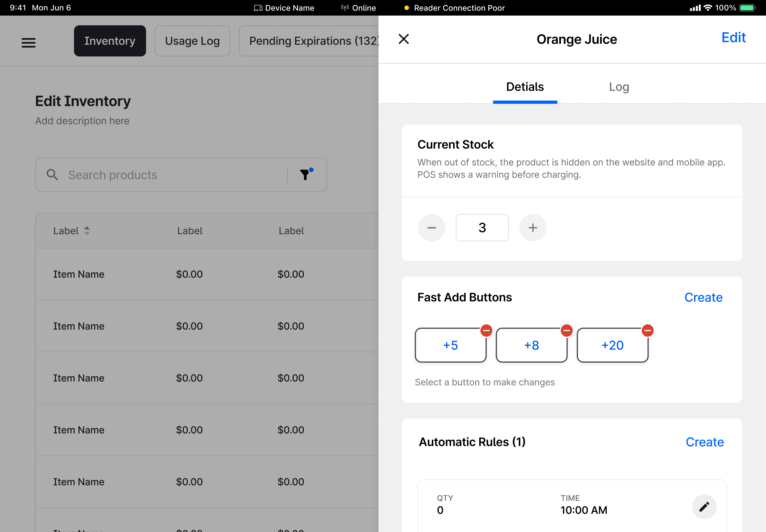Increase stock with plus button
This screenshot has height=532, width=766.
[533, 228]
